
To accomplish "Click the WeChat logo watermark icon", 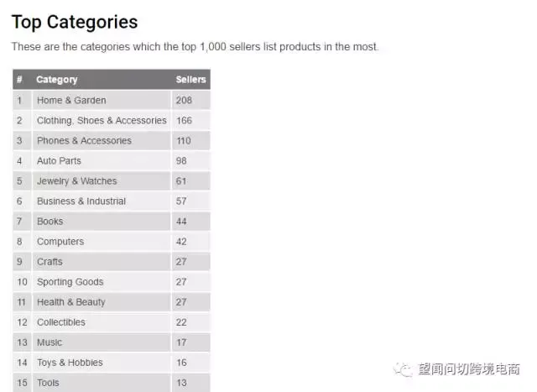I will [403, 369].
